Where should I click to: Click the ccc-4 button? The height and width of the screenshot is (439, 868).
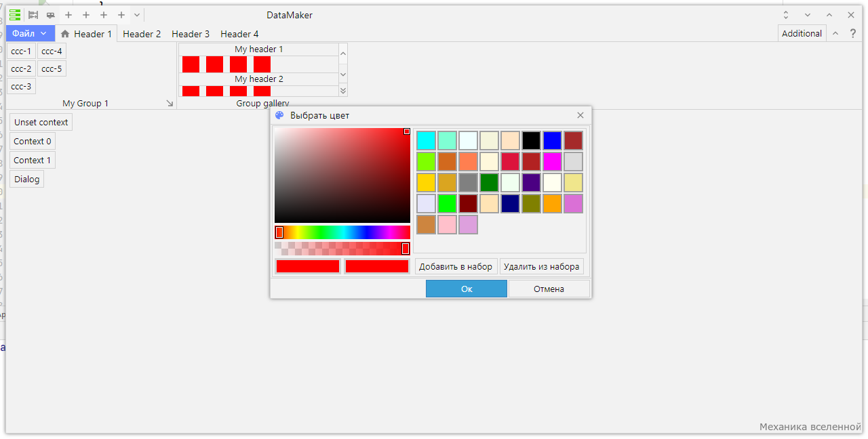click(52, 51)
